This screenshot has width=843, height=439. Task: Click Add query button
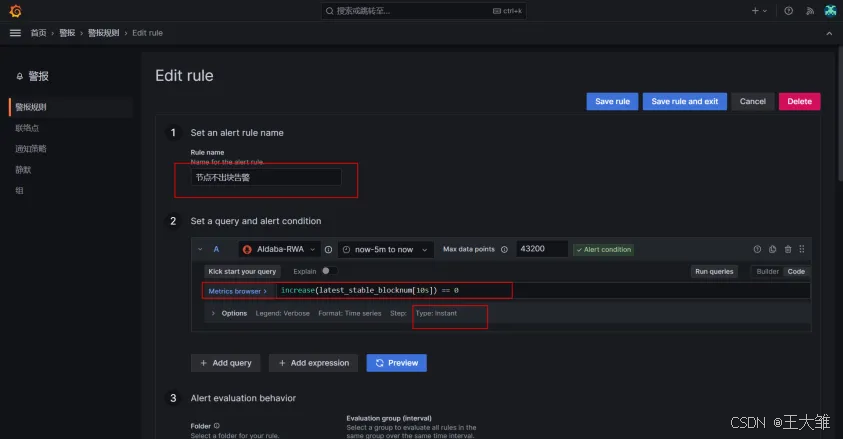225,363
